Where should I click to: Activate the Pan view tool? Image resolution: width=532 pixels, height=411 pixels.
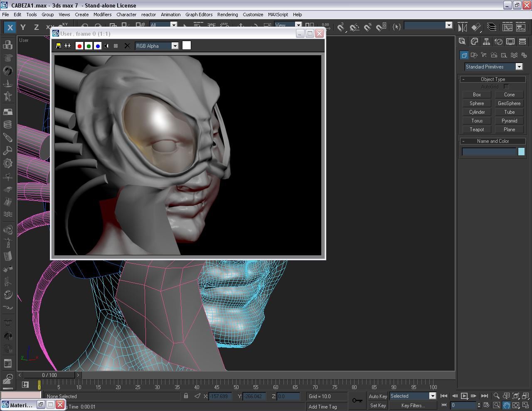click(x=506, y=405)
